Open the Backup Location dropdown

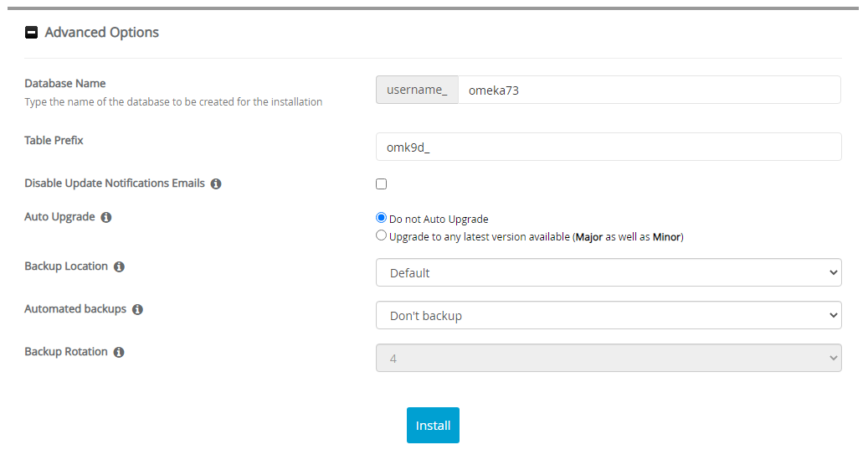click(608, 272)
